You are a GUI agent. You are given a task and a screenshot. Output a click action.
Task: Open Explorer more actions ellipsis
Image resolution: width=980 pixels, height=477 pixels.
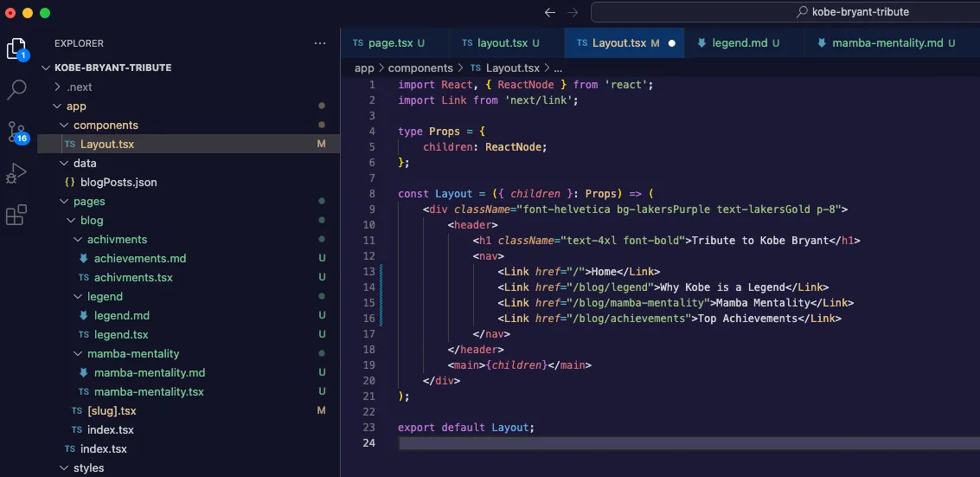point(320,43)
